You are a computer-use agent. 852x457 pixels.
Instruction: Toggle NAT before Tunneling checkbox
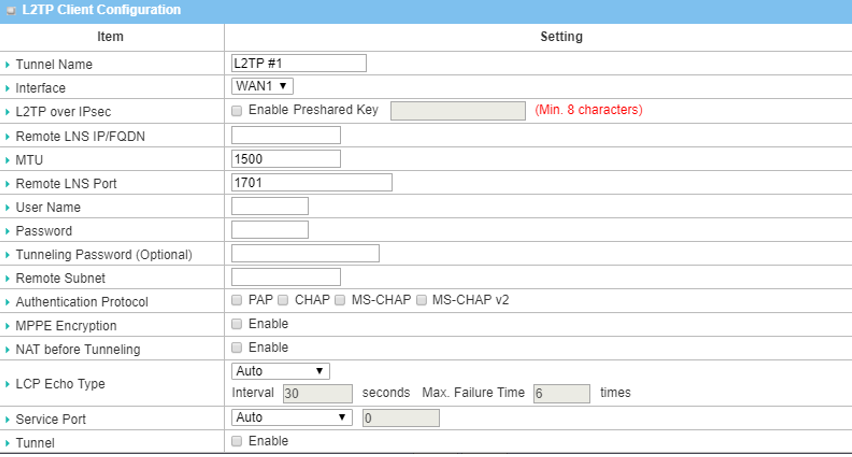[237, 348]
